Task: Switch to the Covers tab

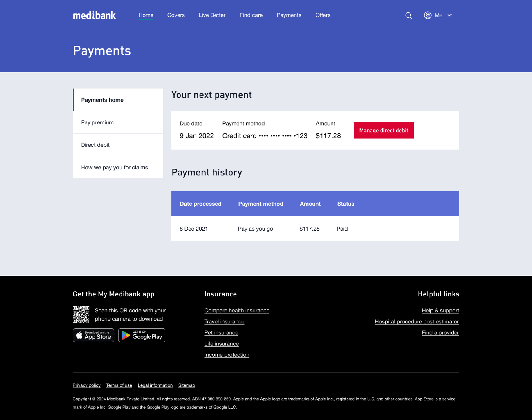Action: tap(176, 15)
